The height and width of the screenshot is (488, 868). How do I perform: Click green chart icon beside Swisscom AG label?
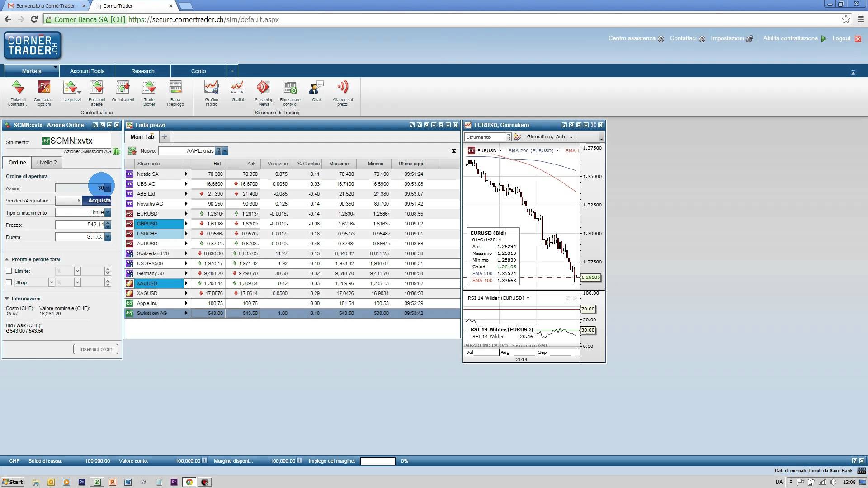117,151
